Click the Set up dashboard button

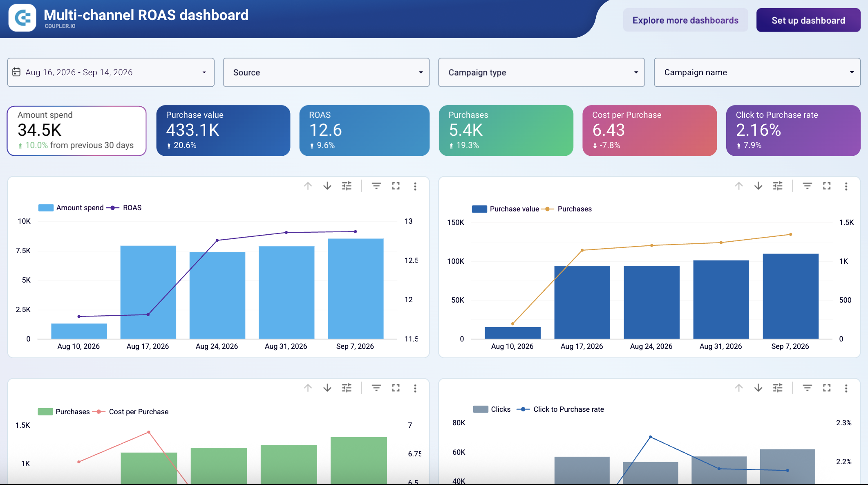pyautogui.click(x=808, y=20)
